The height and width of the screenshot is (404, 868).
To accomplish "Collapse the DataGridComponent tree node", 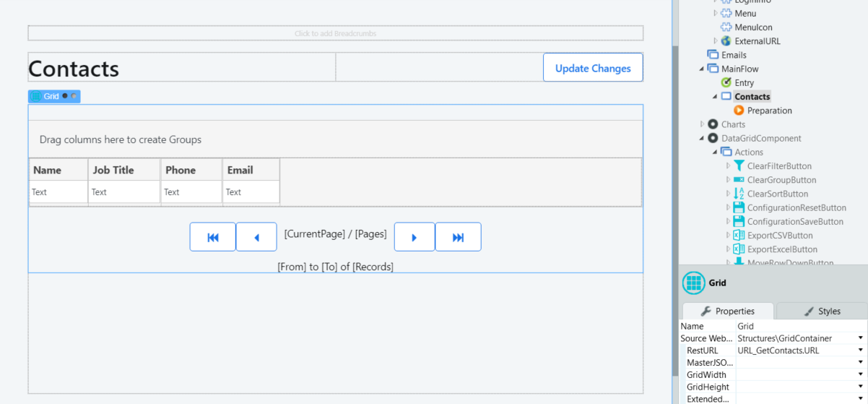I will coord(701,139).
